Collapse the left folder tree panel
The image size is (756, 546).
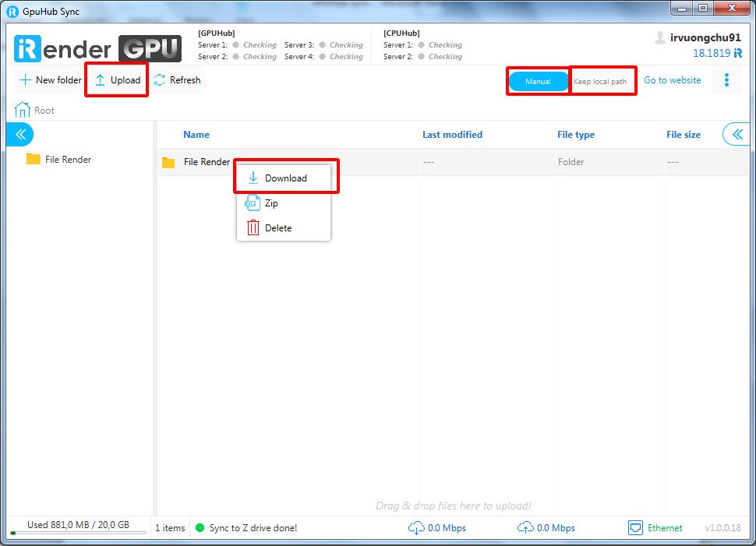20,135
